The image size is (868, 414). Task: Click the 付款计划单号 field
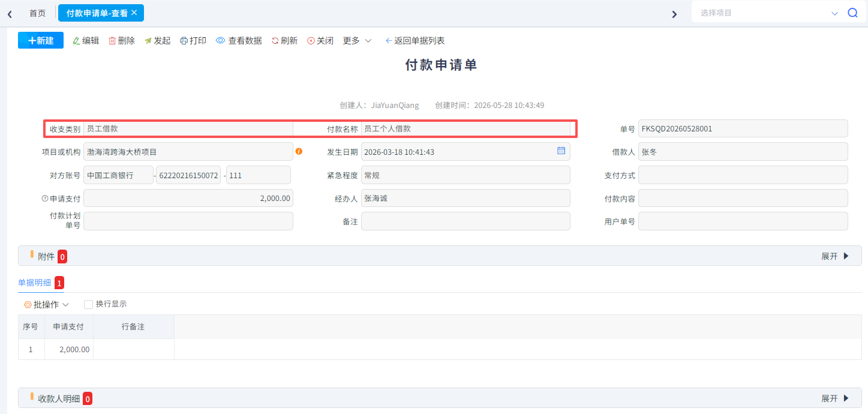[188, 221]
